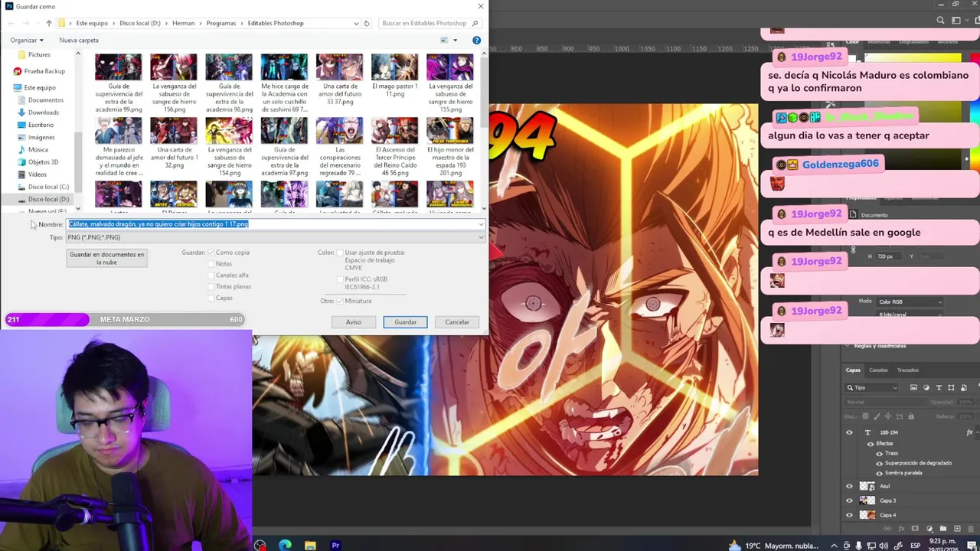
Task: Filter layers by pixel type icon
Action: tap(913, 388)
